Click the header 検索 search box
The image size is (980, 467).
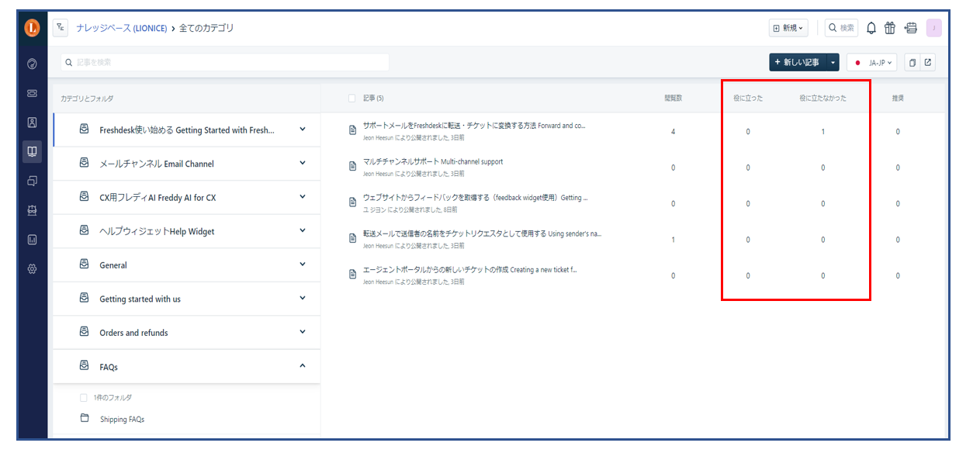841,28
